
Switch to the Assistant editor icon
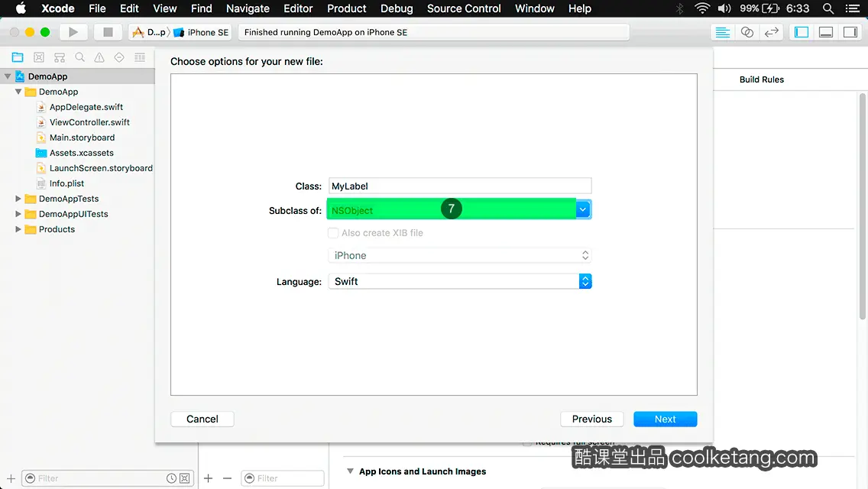tap(747, 32)
